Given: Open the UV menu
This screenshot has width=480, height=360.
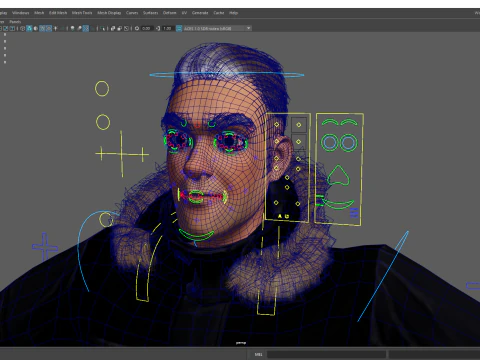Looking at the screenshot, I should [x=184, y=13].
